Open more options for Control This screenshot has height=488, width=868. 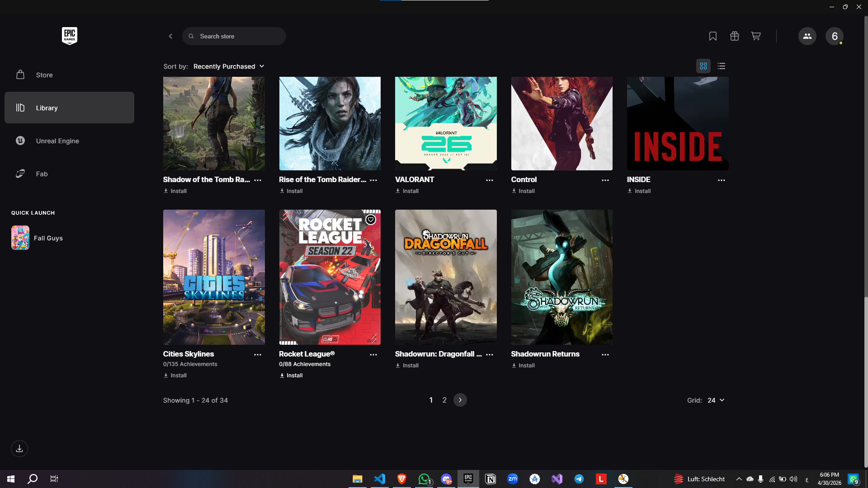point(605,180)
